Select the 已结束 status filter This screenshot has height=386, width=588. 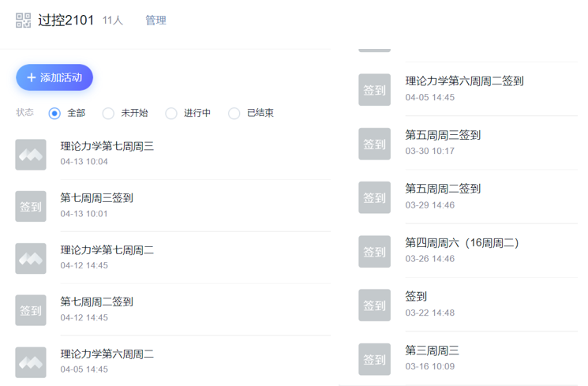point(234,113)
